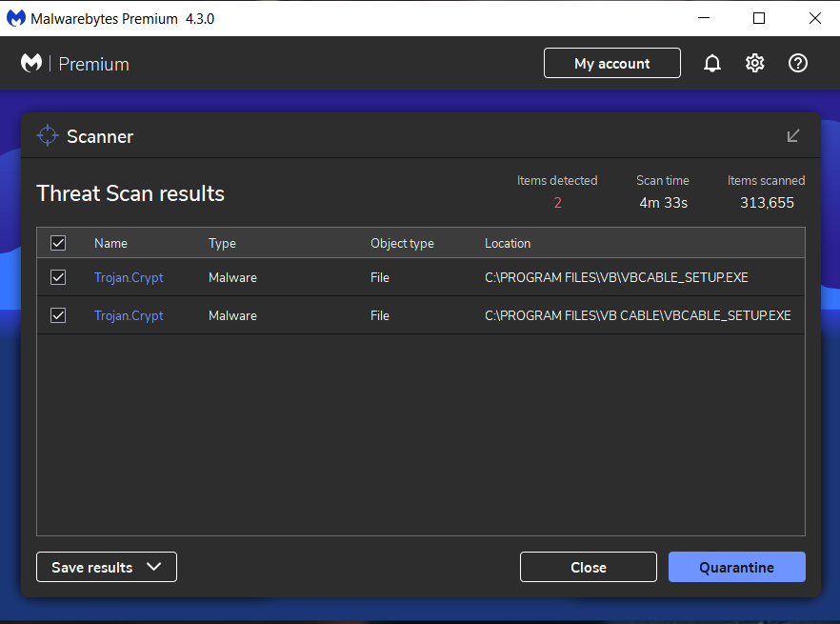
Task: Click the title bar Malwarebytes app icon
Action: (15, 18)
